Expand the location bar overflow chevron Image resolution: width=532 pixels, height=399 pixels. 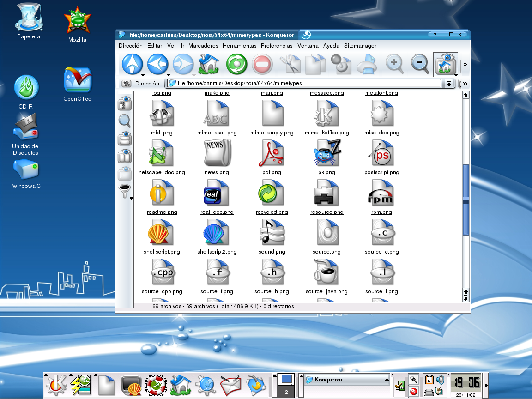465,84
